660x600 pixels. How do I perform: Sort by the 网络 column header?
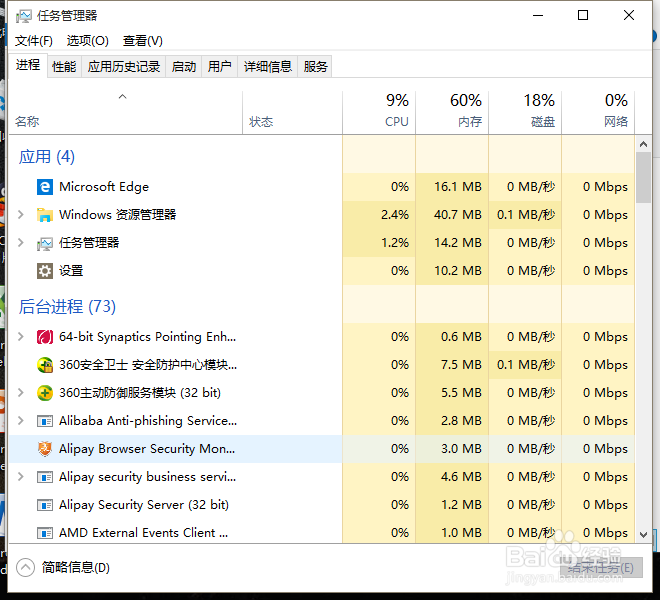click(x=598, y=113)
